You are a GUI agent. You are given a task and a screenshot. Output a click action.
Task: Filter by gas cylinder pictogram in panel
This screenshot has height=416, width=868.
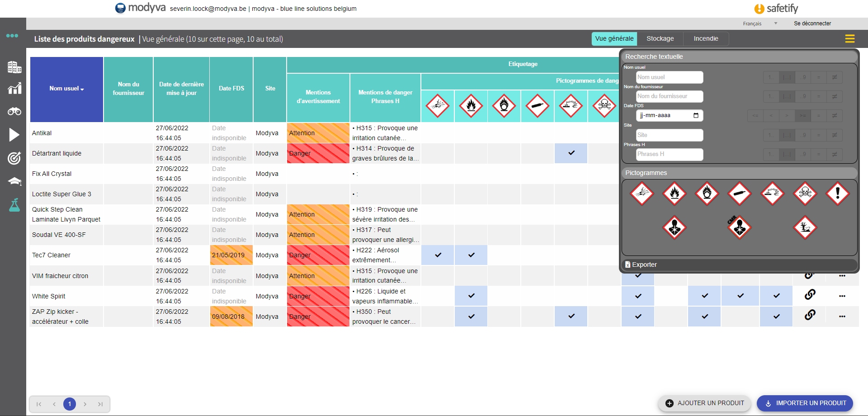pyautogui.click(x=740, y=194)
